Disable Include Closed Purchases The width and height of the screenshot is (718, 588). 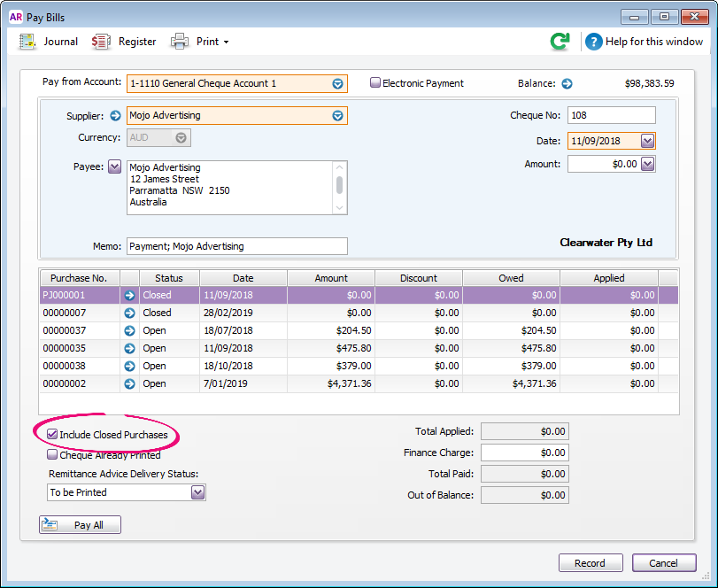[51, 434]
